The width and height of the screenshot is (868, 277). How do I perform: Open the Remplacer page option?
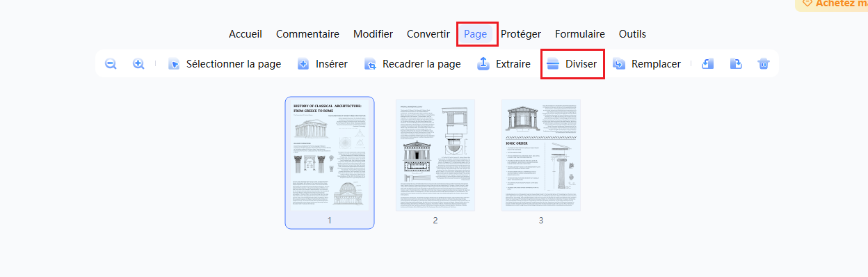pos(646,64)
